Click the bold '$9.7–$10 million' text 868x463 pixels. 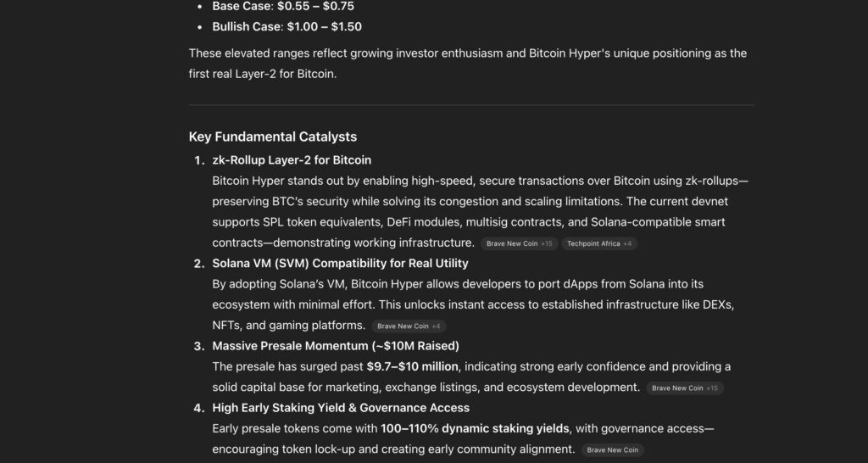[x=413, y=366]
